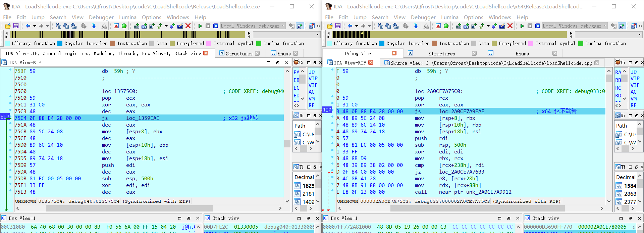
Task: Switch to the Source view LoadShellcode.cpp tab
Action: coord(491,63)
